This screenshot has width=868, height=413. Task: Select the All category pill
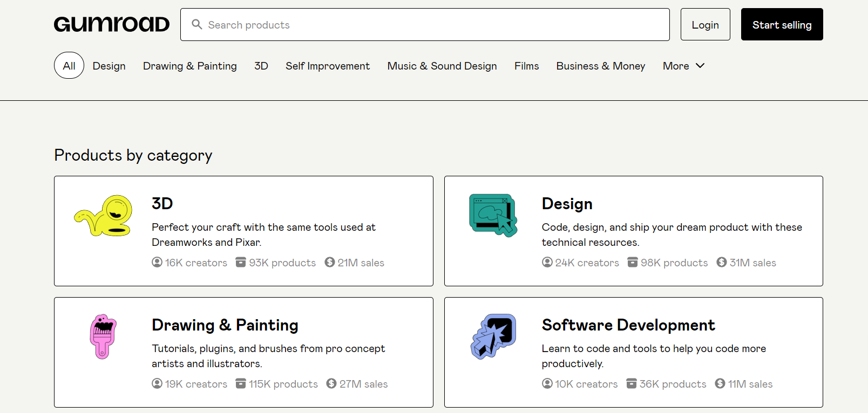click(x=69, y=66)
